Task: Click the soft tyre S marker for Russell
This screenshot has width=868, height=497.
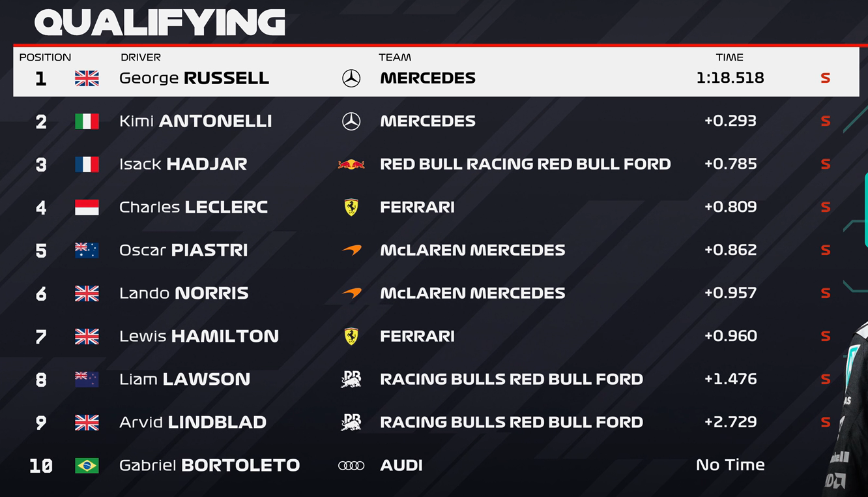Action: click(825, 78)
